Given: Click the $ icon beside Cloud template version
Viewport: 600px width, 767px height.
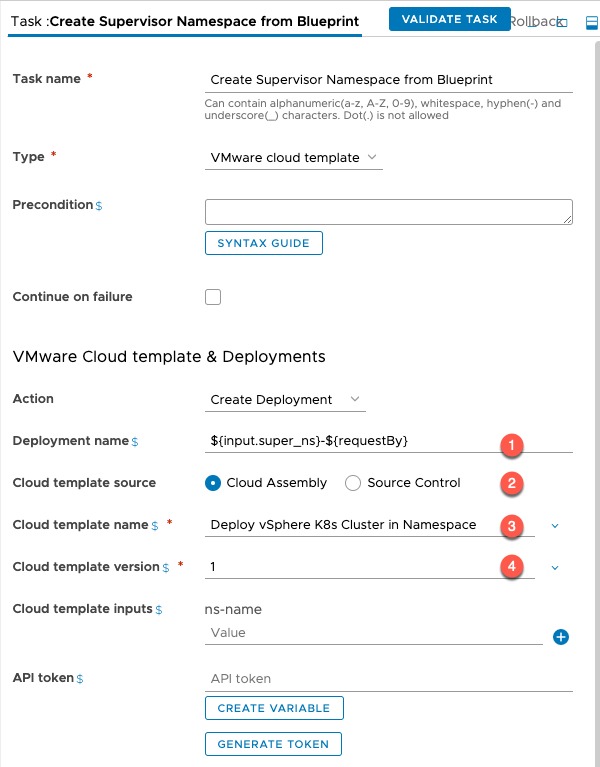Looking at the screenshot, I should [x=166, y=567].
